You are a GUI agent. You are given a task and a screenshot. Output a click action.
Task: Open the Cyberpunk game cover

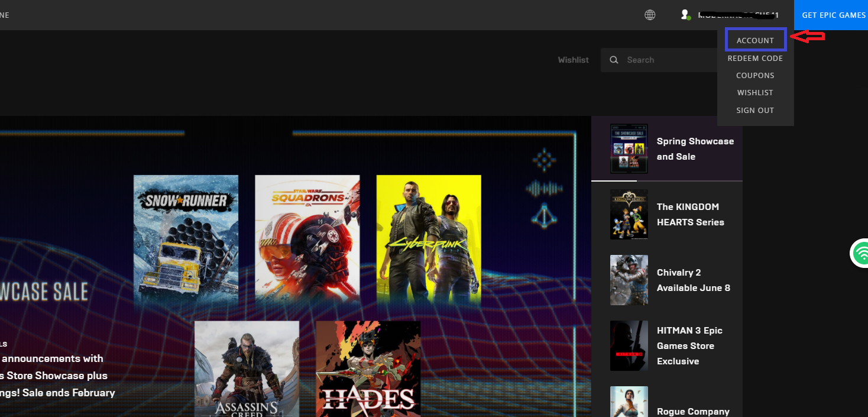(x=429, y=241)
